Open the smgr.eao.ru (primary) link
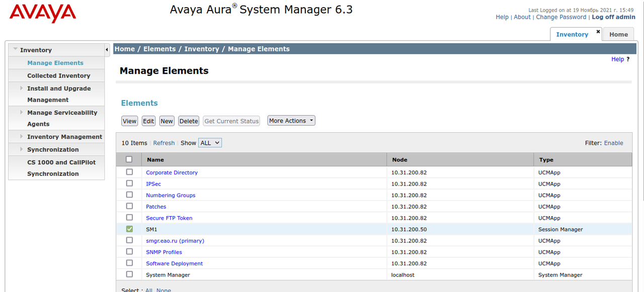Viewport: 644px width, 292px height. pos(175,241)
